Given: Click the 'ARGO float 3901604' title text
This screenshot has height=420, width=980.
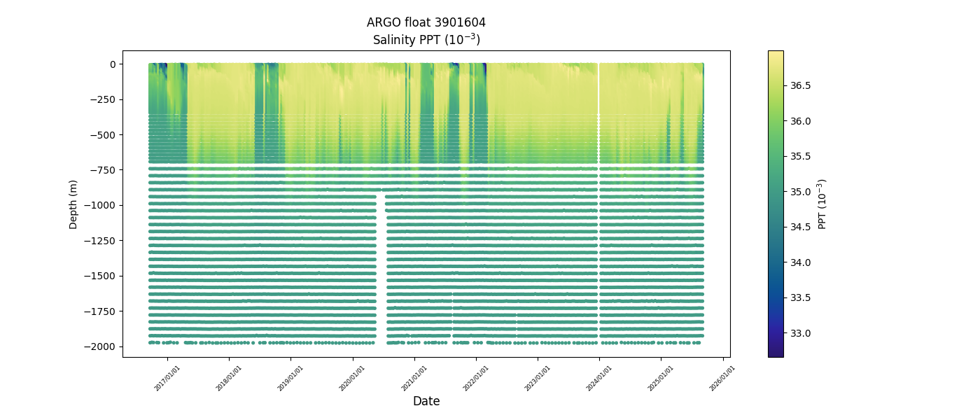Looking at the screenshot, I should [x=426, y=22].
